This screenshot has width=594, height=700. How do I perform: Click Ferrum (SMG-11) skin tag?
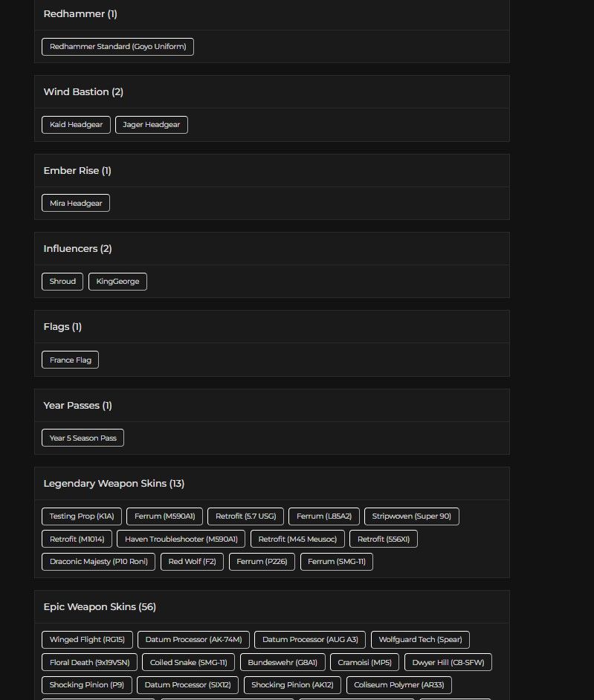(x=336, y=562)
